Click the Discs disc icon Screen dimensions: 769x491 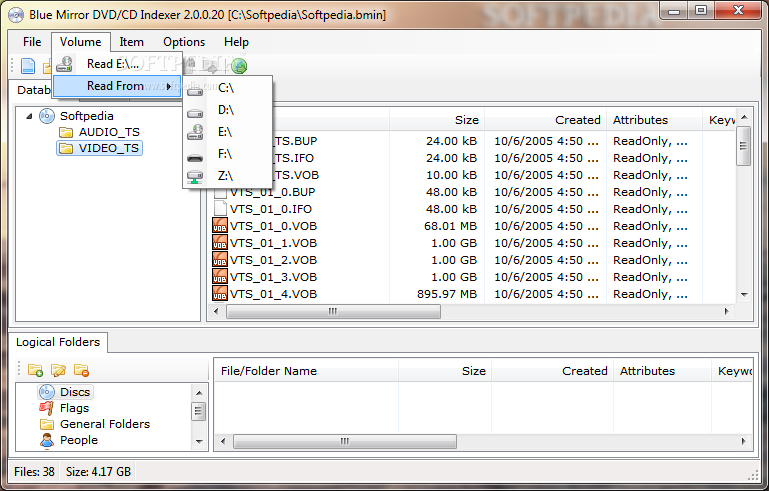click(x=47, y=392)
